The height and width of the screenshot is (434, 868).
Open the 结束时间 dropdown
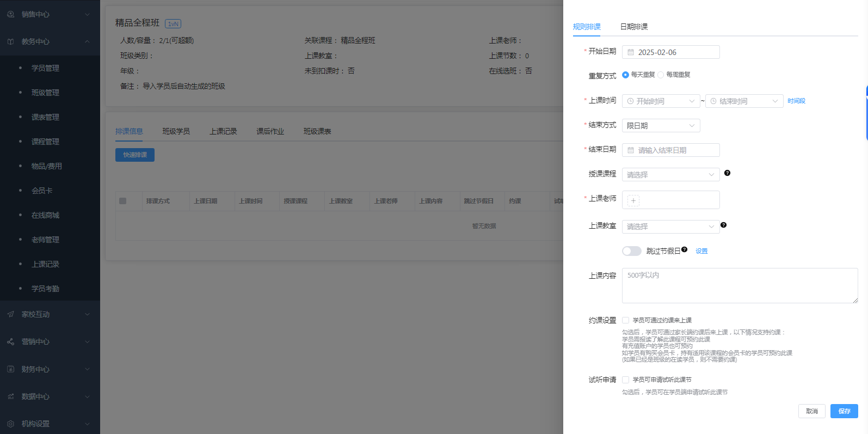click(x=744, y=101)
